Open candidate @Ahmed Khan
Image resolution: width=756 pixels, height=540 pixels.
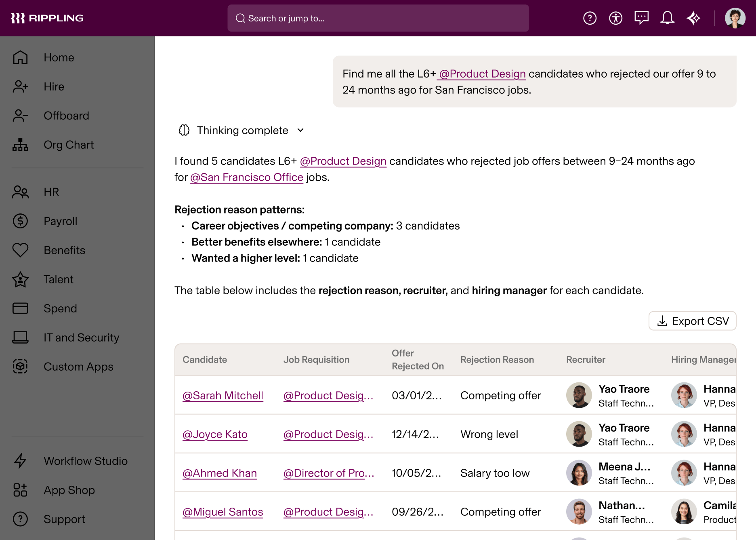pyautogui.click(x=220, y=473)
